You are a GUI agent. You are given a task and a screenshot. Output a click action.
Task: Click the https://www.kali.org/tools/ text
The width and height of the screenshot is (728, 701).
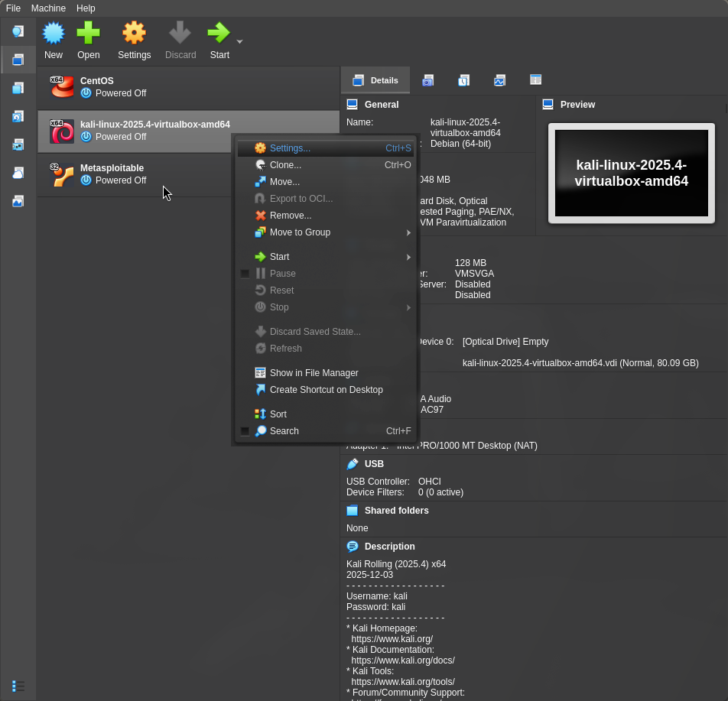click(x=403, y=681)
